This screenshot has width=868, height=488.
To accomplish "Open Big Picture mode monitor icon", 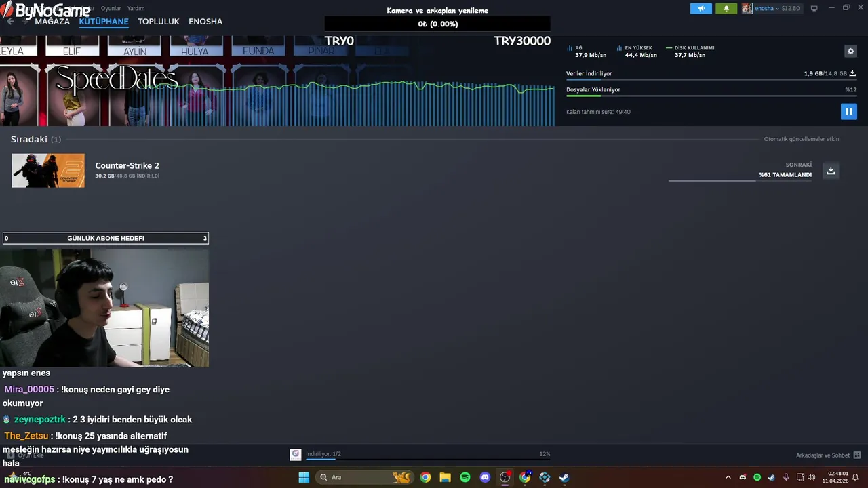I will [x=814, y=8].
